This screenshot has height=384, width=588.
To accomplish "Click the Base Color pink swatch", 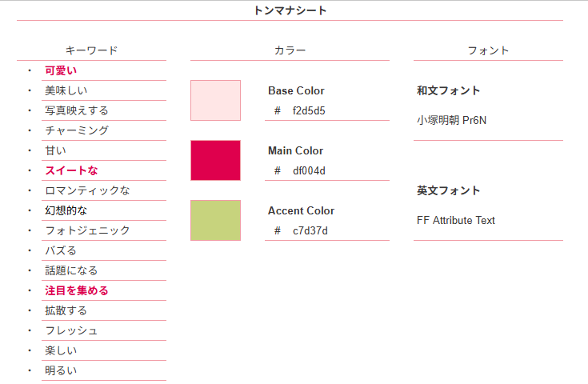I will pos(215,100).
